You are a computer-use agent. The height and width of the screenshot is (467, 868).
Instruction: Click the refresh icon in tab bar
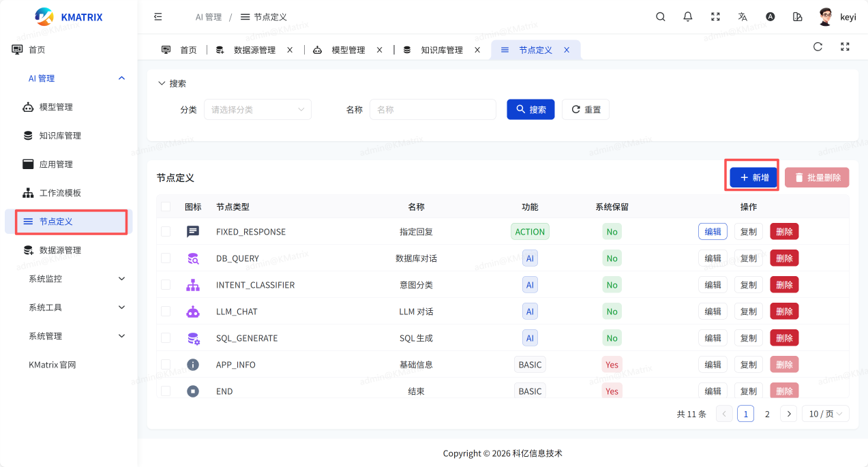click(818, 47)
